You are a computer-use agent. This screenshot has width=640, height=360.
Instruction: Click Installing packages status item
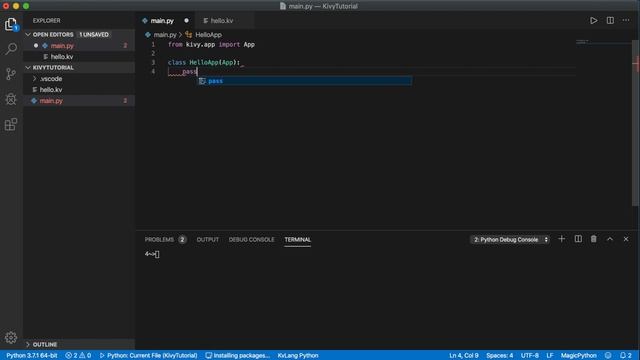coord(238,356)
